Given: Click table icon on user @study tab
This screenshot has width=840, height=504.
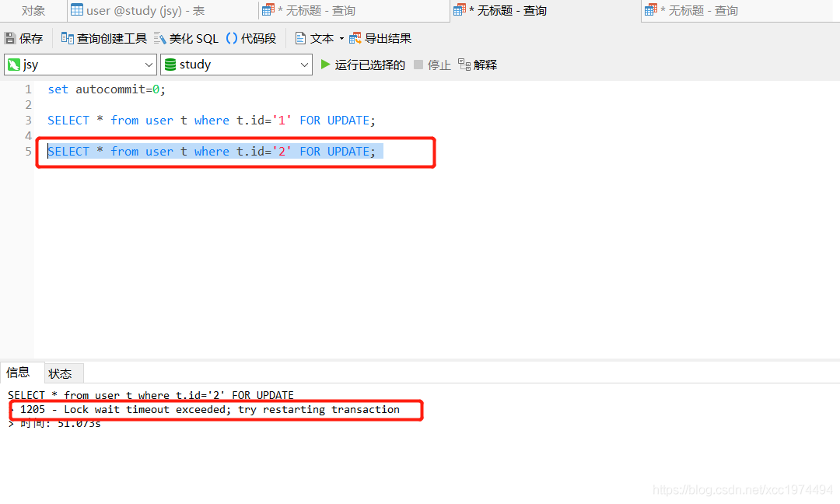Looking at the screenshot, I should pos(77,10).
